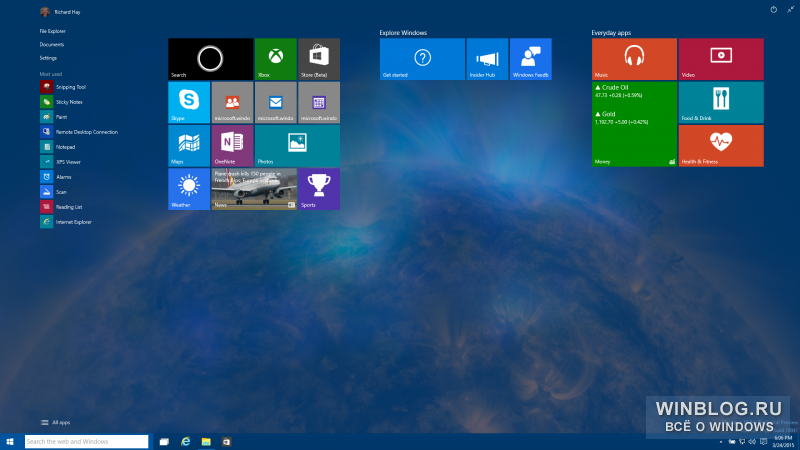Open the Insider Hub tile
Viewport: 800px width, 450px height.
point(487,59)
